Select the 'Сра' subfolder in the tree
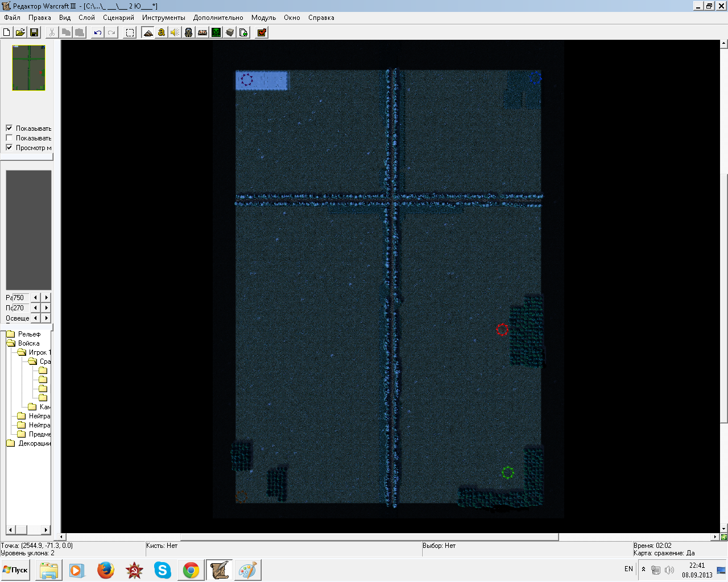 pos(45,361)
